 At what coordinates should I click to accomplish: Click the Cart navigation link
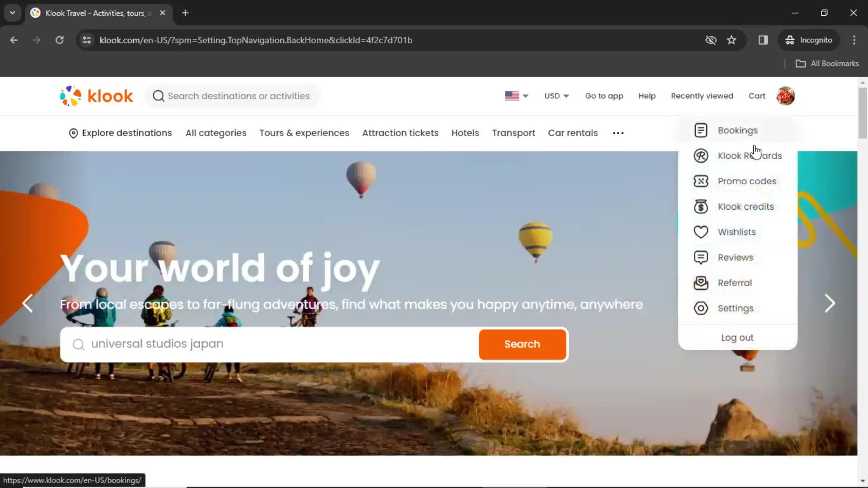(x=757, y=95)
